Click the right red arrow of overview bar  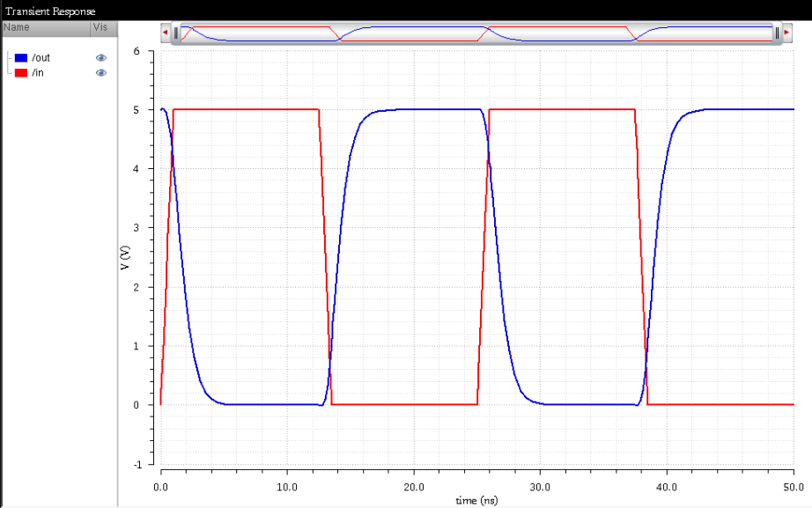click(x=786, y=33)
